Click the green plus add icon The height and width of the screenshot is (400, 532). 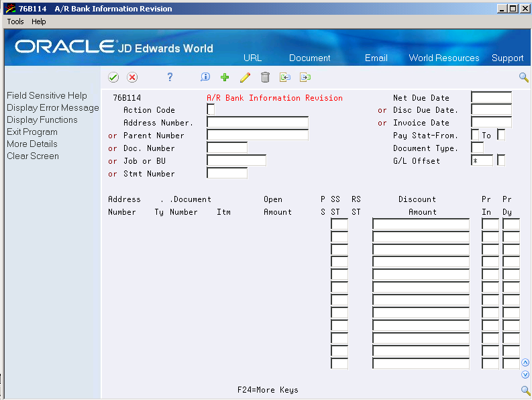pos(225,77)
